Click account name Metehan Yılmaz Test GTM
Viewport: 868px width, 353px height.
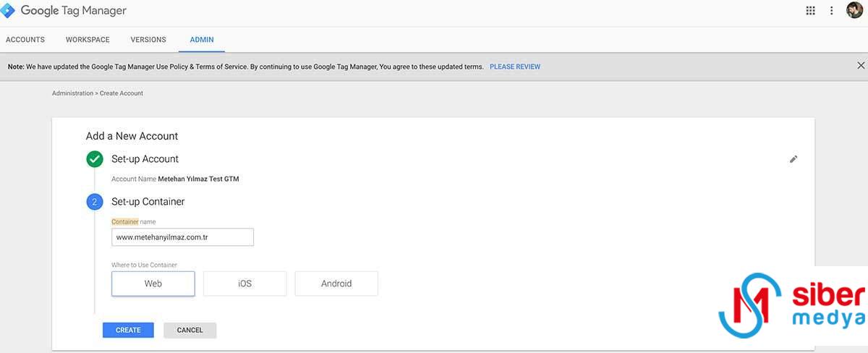198,179
